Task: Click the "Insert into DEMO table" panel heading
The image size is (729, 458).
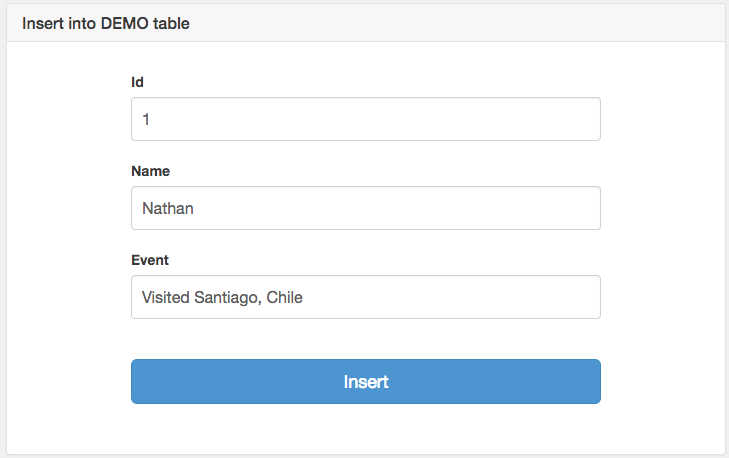Action: coord(106,24)
